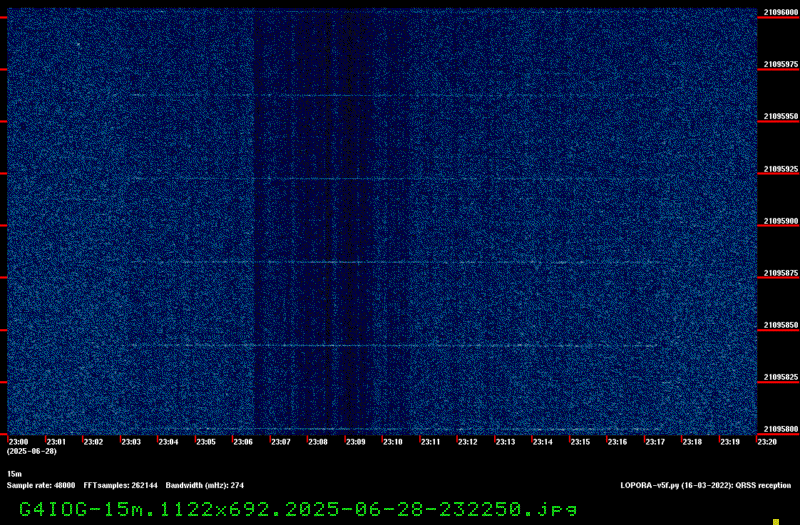
Task: Click the 23:20 time axis label
Action: [767, 442]
